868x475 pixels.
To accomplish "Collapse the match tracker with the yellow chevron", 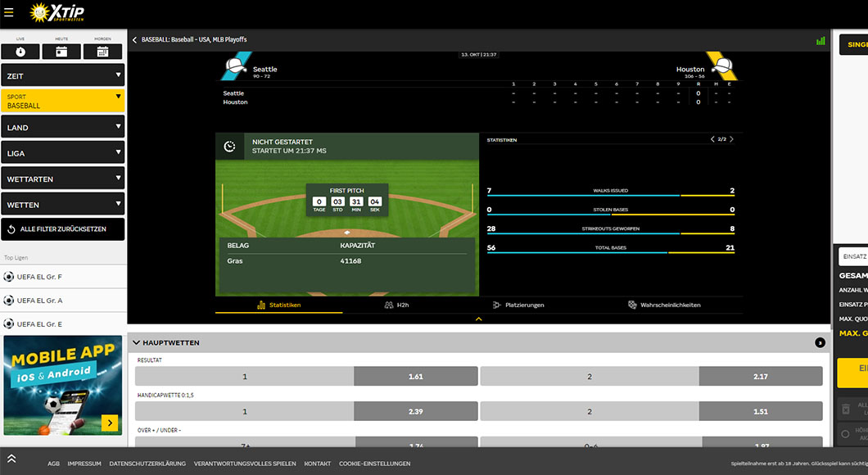I will tap(479, 319).
